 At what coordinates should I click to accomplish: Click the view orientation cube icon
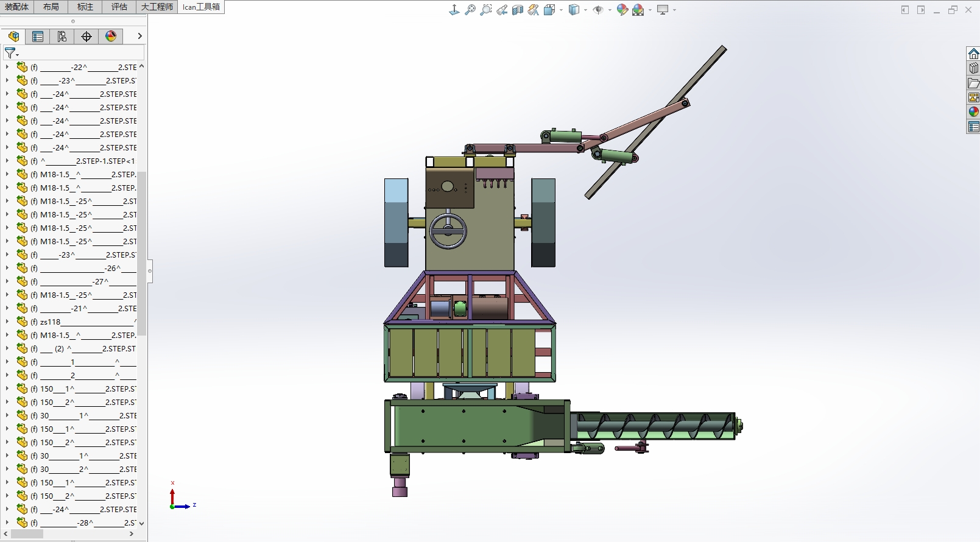549,10
